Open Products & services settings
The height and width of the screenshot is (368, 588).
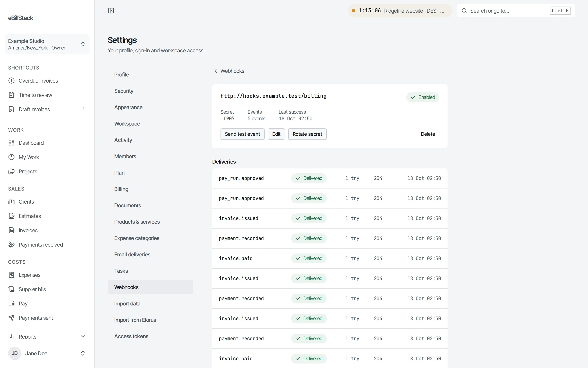click(x=150, y=222)
